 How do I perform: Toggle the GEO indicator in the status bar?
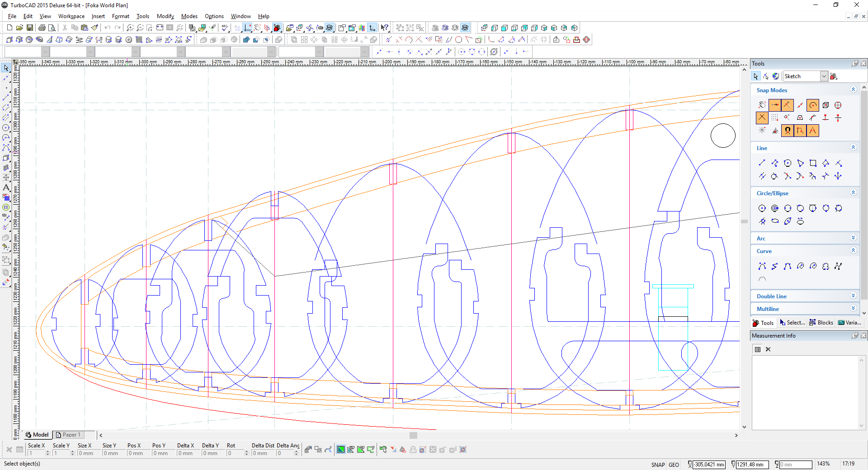[x=674, y=465]
